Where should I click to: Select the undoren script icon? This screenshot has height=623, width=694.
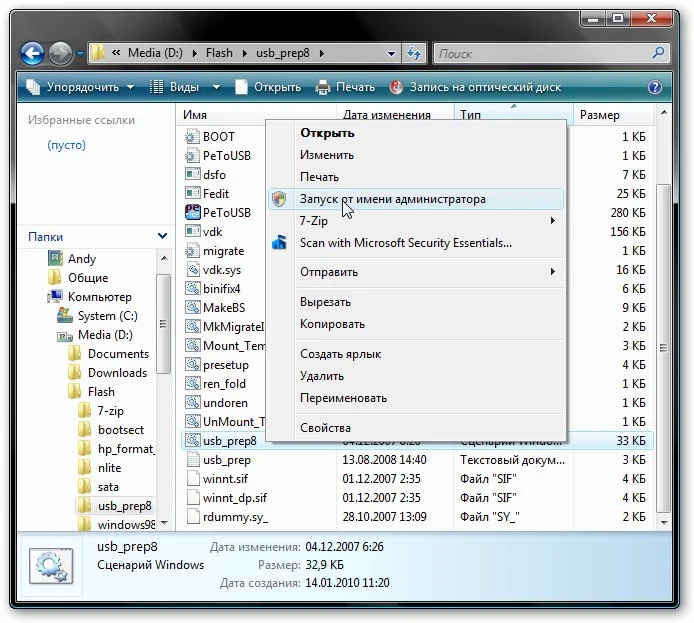193,402
